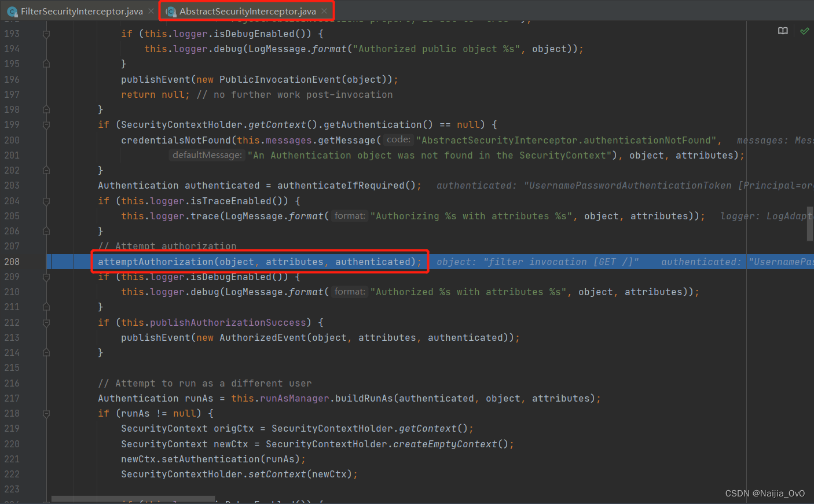Click the horizontal scrollbar thumb at the bottom of the editor
The image size is (814, 504).
coord(133,499)
